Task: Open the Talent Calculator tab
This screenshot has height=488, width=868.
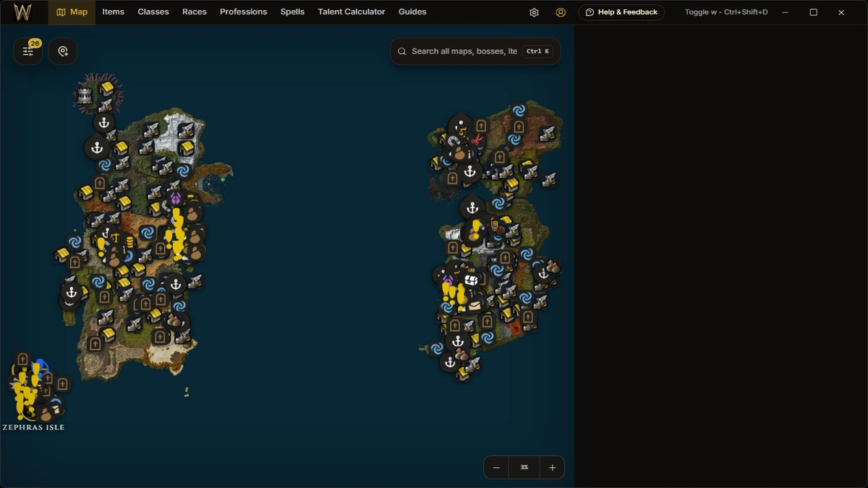Action: tap(352, 12)
